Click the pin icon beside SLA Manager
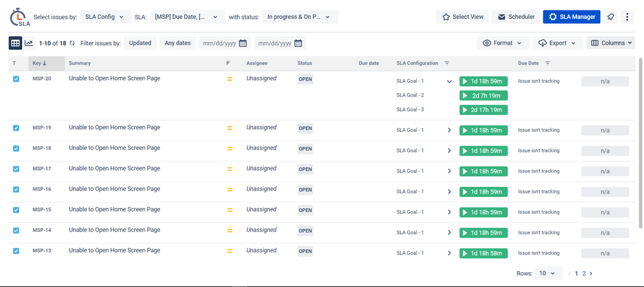 610,17
